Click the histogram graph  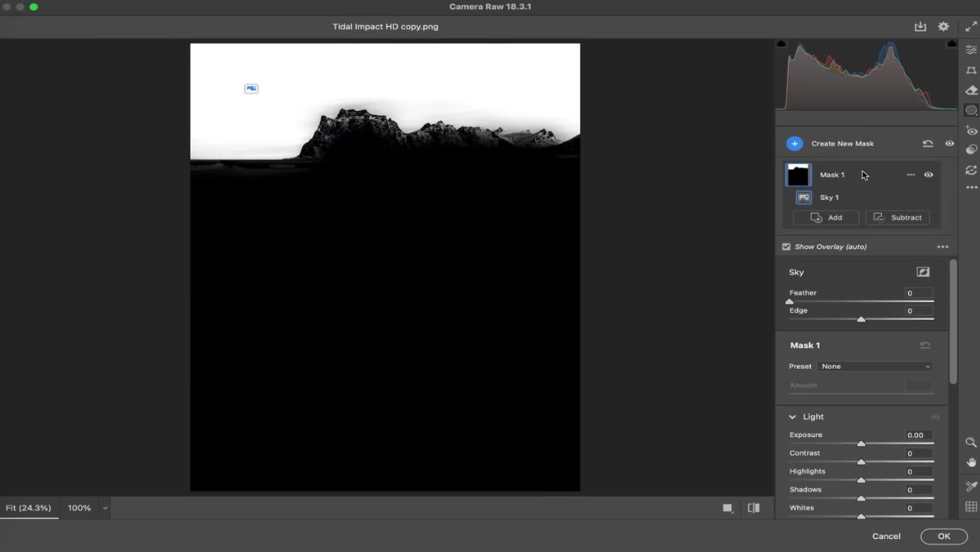866,75
